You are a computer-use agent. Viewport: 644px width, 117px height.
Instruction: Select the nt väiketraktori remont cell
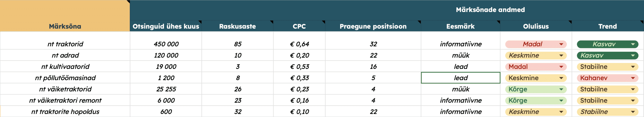65,100
